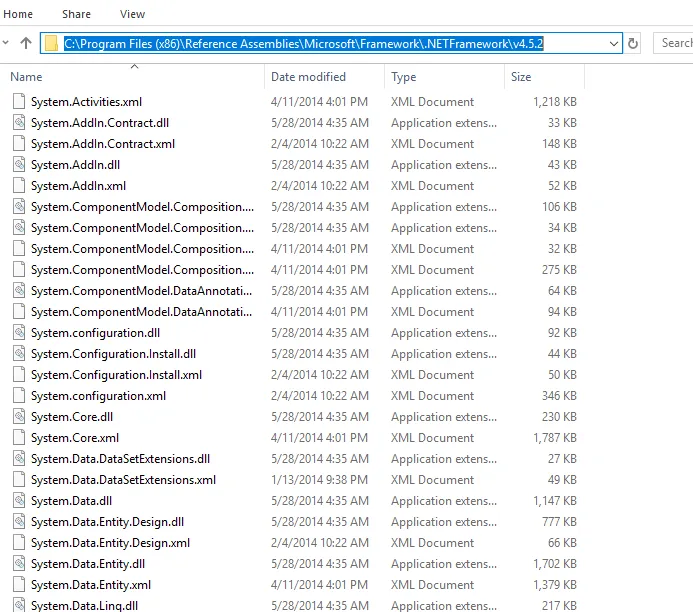
Task: Click the System.Core.dll file name
Action: (x=72, y=417)
